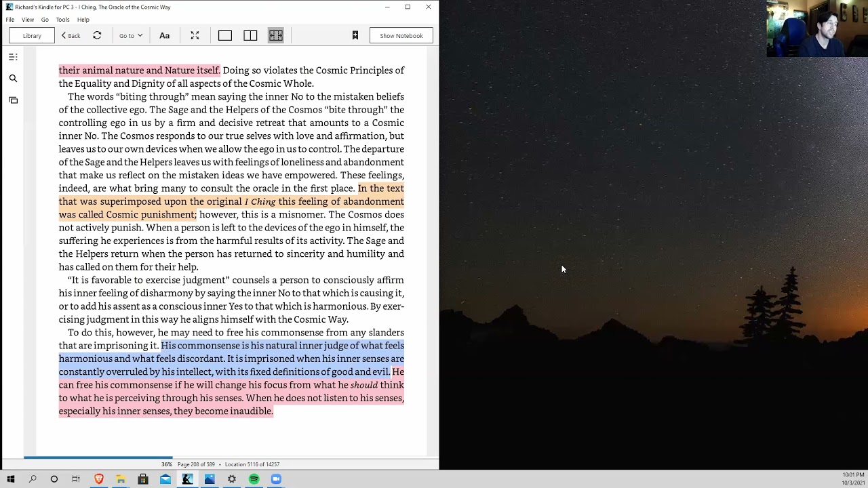Open Spotify from the taskbar
Image resolution: width=868 pixels, height=488 pixels.
click(254, 479)
